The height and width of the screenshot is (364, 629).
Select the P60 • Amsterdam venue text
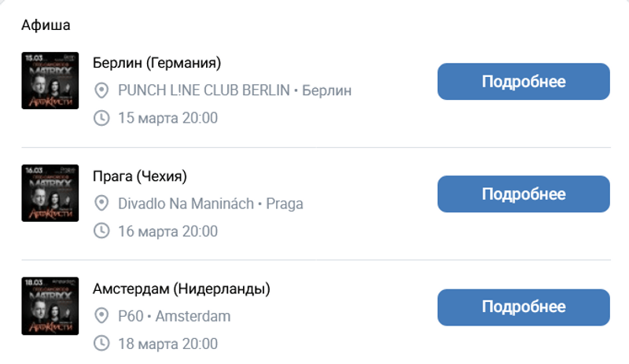(174, 316)
